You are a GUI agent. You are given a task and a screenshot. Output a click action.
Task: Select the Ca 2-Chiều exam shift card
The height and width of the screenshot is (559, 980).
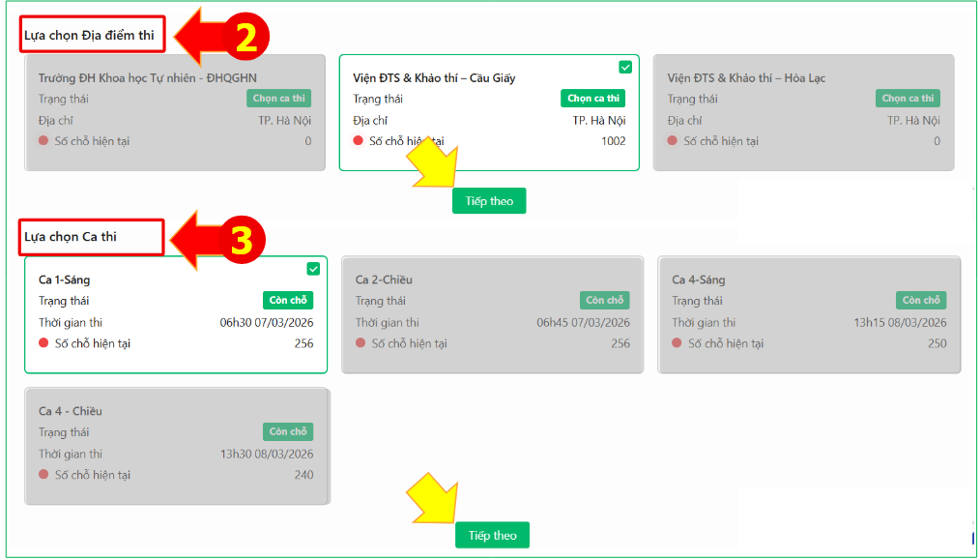pyautogui.click(x=492, y=314)
